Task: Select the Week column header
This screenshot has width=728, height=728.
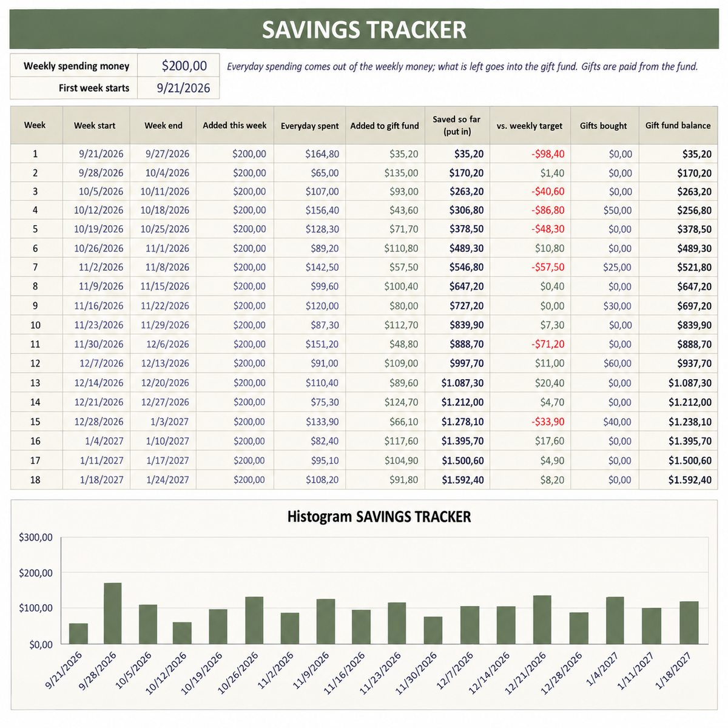Action: pyautogui.click(x=36, y=125)
